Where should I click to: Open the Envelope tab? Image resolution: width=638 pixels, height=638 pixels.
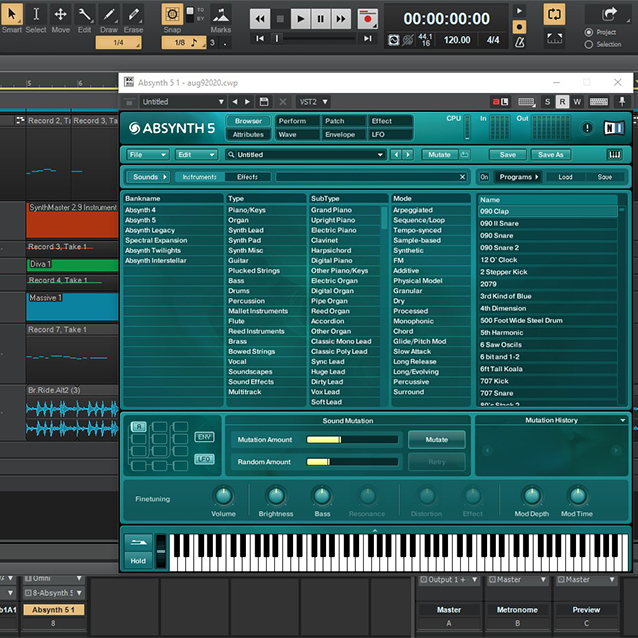coord(339,134)
